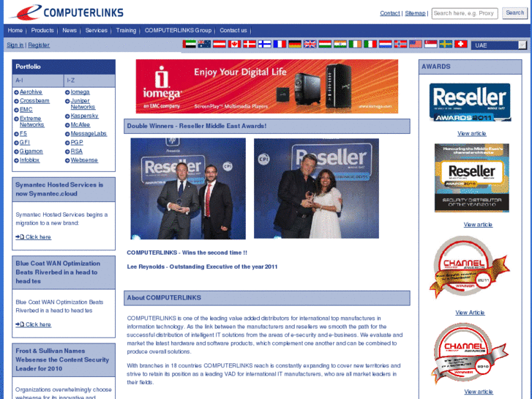Click the Iomega banner advertisement

[267, 86]
